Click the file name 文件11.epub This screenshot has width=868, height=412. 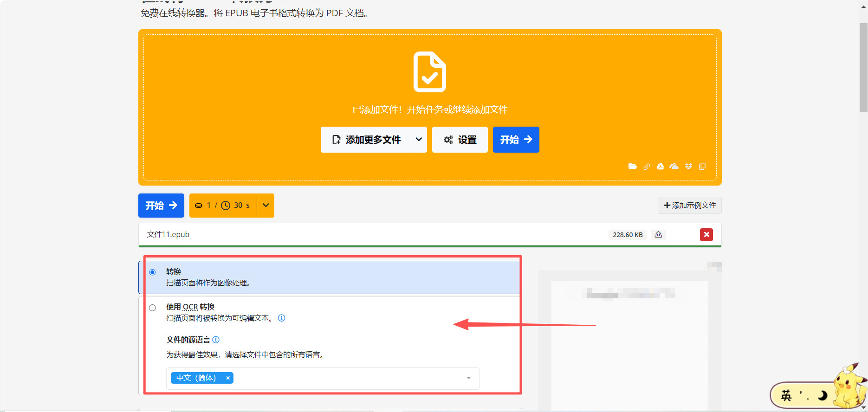click(x=168, y=235)
